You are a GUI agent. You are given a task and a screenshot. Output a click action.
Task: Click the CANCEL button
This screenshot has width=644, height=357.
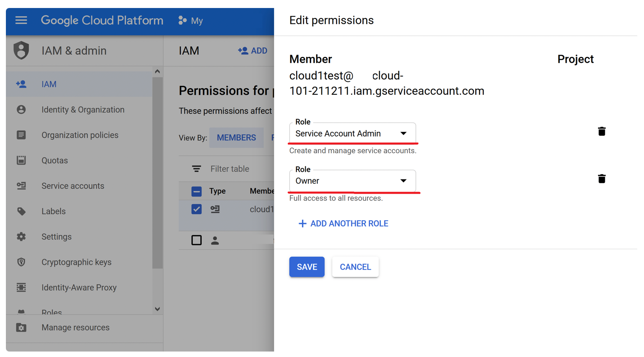(355, 267)
